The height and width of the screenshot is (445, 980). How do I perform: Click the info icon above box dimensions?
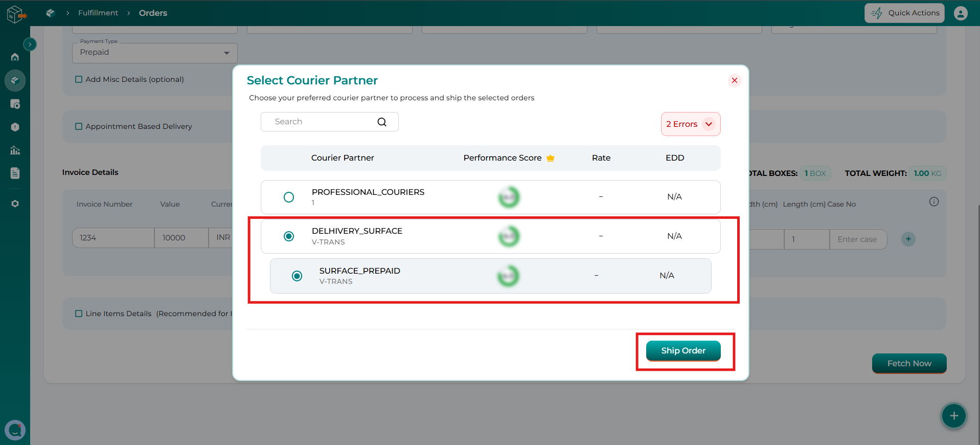[934, 202]
